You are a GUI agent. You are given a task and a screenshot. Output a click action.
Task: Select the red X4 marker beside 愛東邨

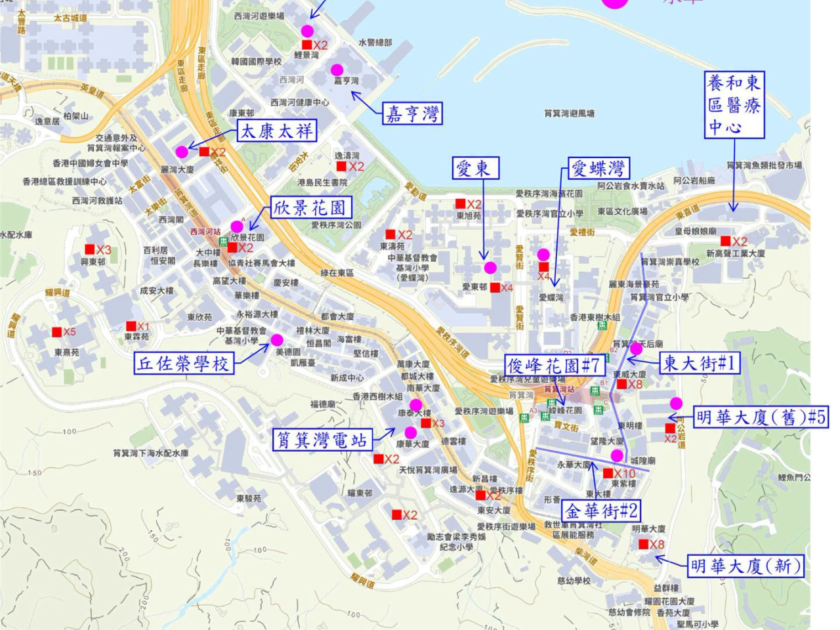495,287
